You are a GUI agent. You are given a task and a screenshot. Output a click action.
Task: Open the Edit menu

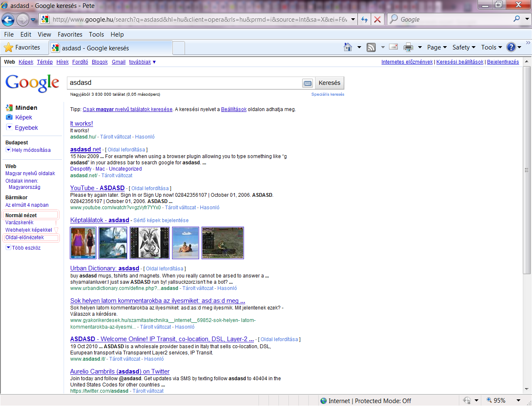pyautogui.click(x=26, y=35)
